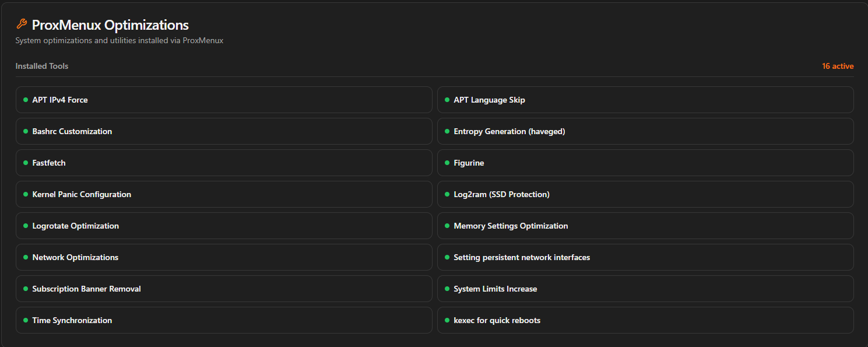The width and height of the screenshot is (868, 347).
Task: Open the APT Language Skip tool card
Action: point(645,100)
